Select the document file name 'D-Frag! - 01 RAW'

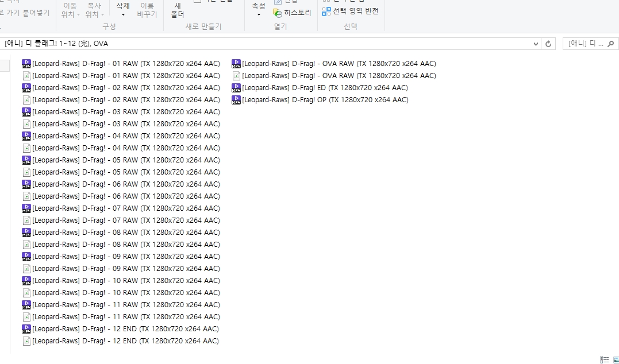coord(126,76)
